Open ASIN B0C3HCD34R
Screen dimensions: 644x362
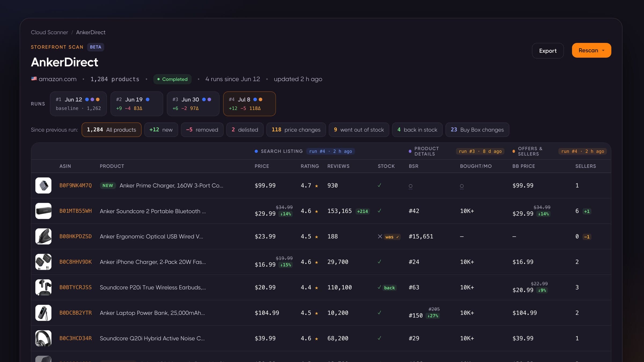(75, 338)
